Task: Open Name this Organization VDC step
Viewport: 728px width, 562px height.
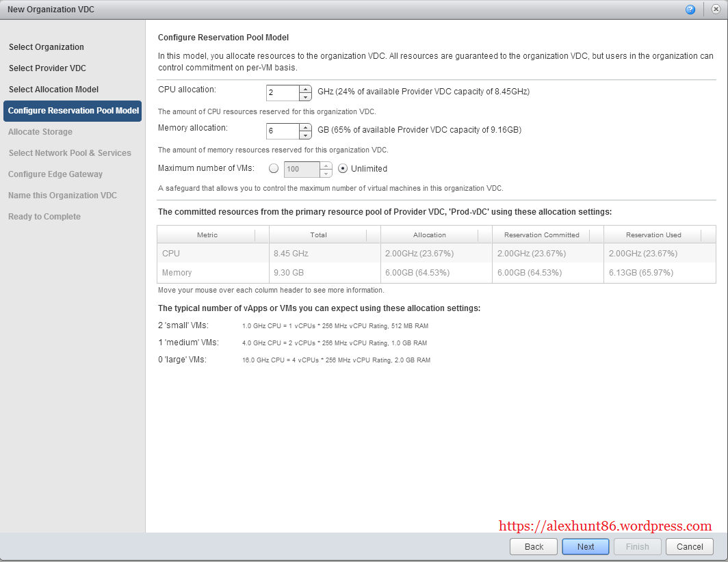Action: pos(62,196)
